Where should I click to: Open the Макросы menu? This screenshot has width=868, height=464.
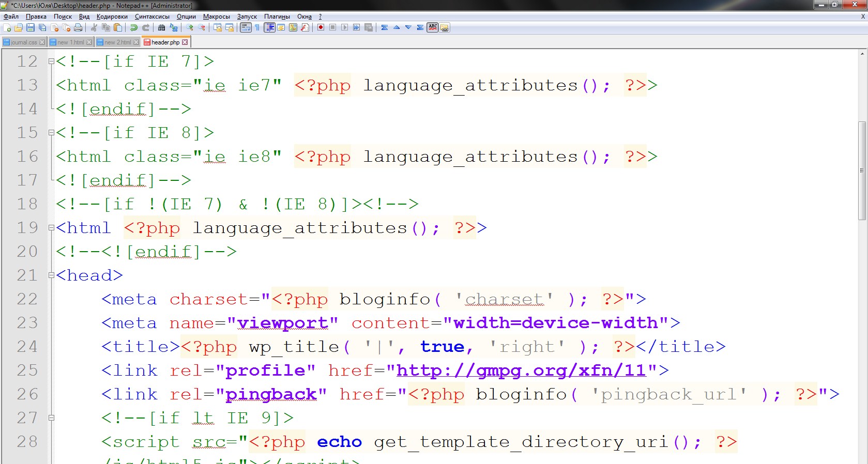(217, 17)
